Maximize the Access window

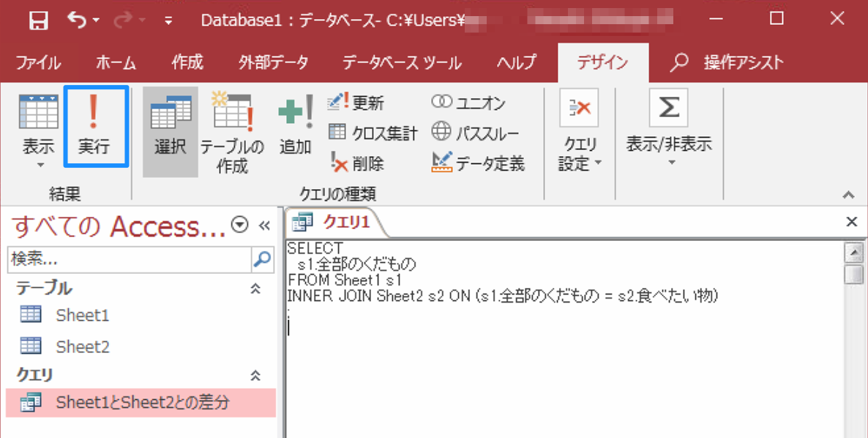coord(777,19)
